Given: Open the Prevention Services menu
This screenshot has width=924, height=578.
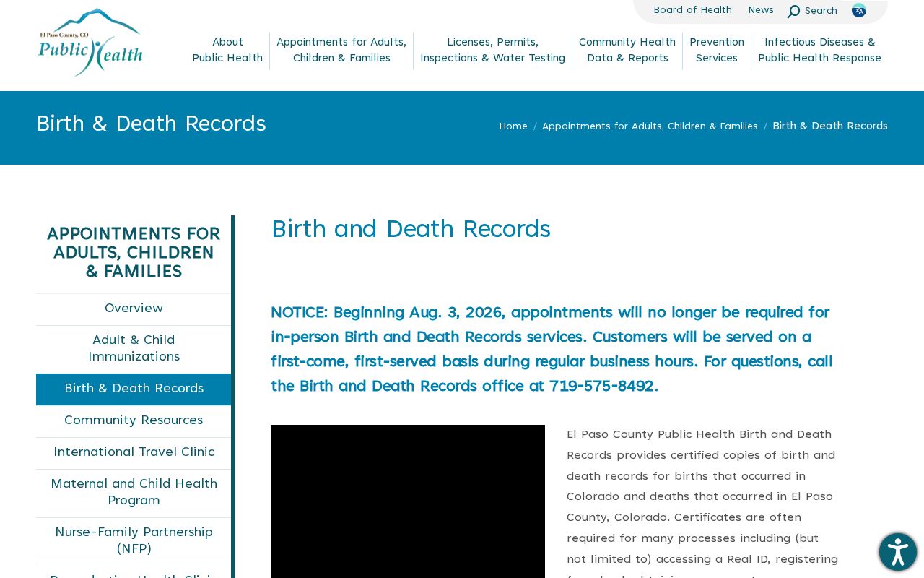Looking at the screenshot, I should pyautogui.click(x=717, y=50).
